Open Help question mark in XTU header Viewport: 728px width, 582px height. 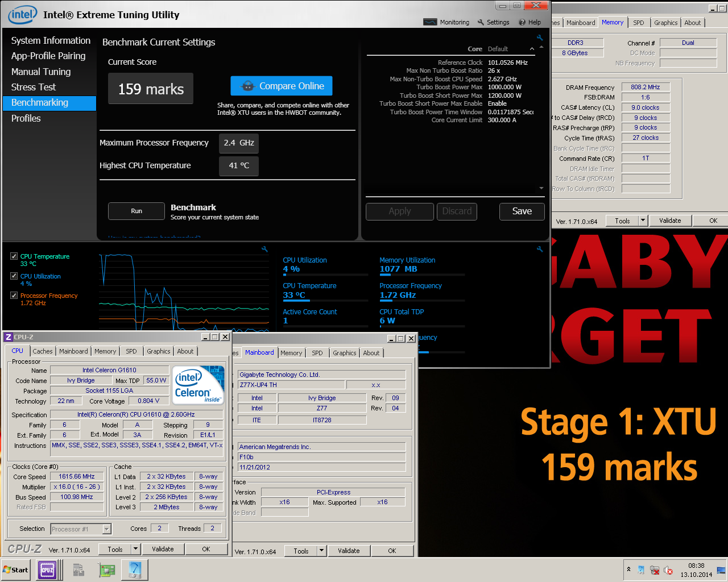(x=522, y=22)
